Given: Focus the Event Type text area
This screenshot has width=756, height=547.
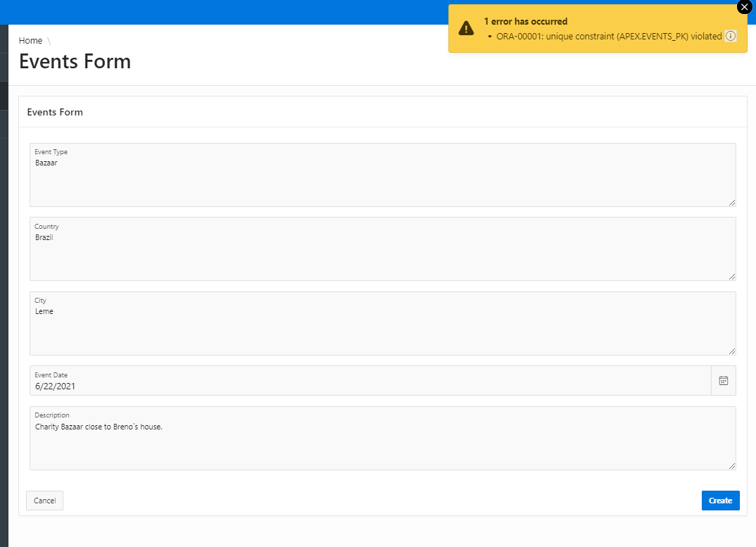Looking at the screenshot, I should (x=382, y=175).
